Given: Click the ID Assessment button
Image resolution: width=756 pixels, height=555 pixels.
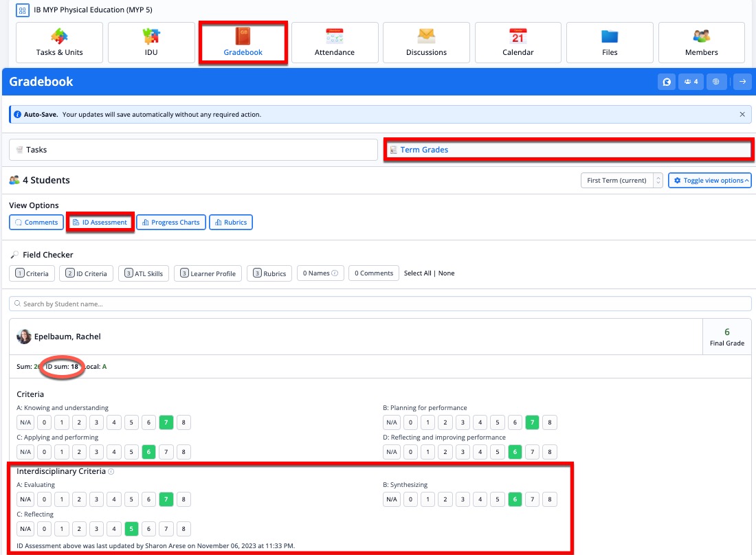Looking at the screenshot, I should pyautogui.click(x=100, y=223).
